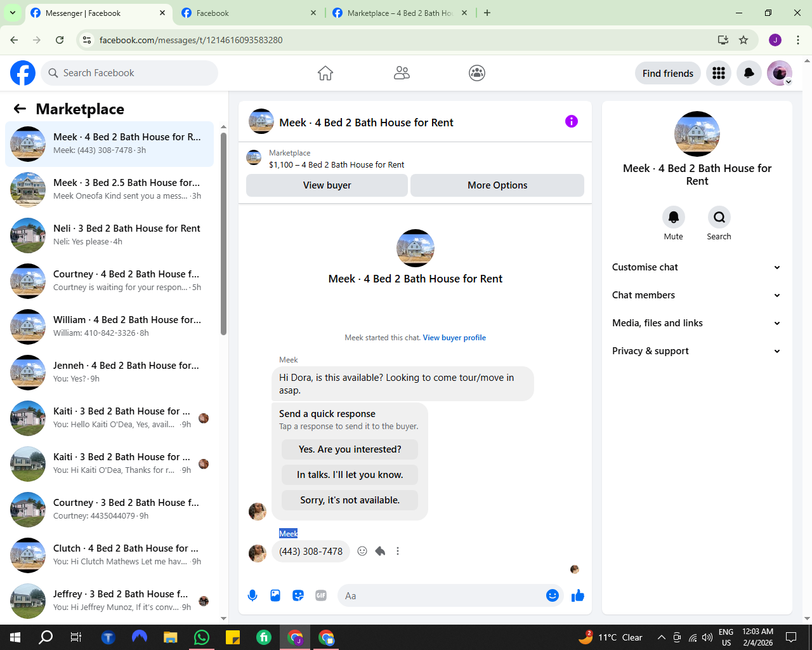Bookmark this page with the star icon

click(x=743, y=40)
